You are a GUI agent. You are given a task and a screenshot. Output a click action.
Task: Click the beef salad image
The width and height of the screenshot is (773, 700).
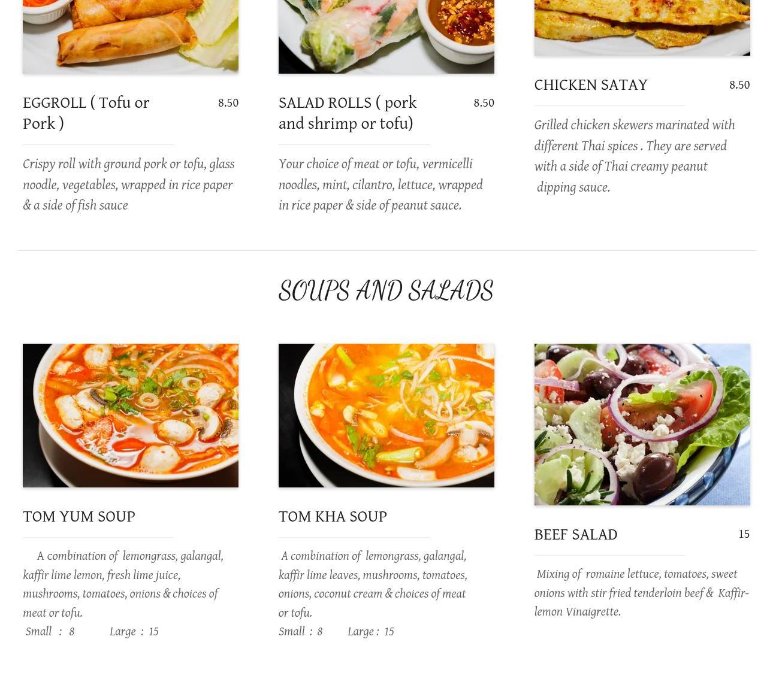point(642,425)
